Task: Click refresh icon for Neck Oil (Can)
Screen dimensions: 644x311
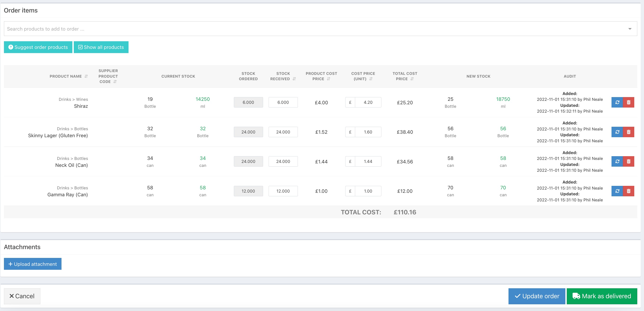Action: click(x=617, y=161)
